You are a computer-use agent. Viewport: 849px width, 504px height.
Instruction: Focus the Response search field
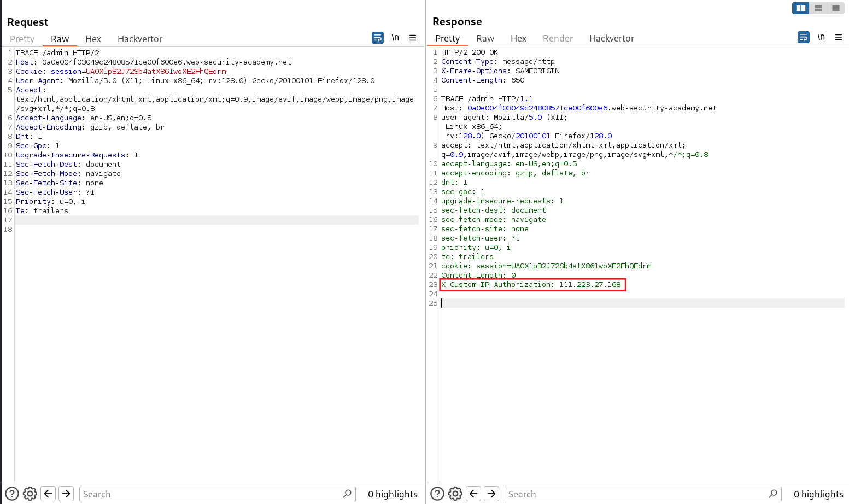[x=643, y=494]
